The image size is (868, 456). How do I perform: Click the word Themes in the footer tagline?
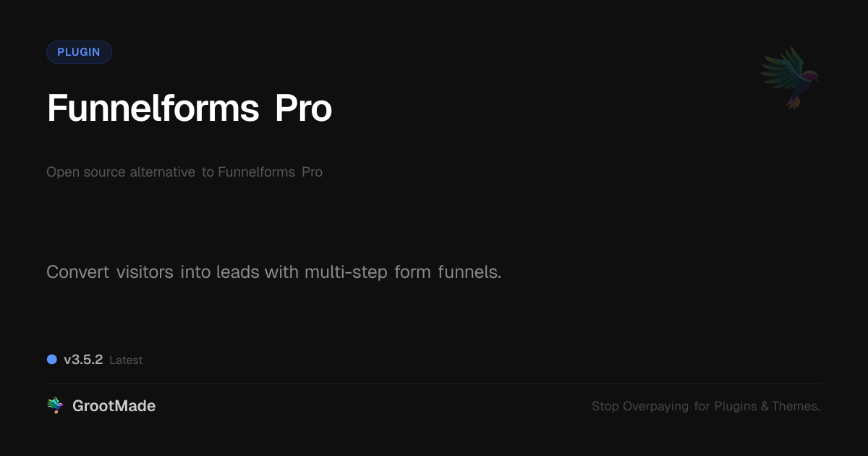pos(795,406)
